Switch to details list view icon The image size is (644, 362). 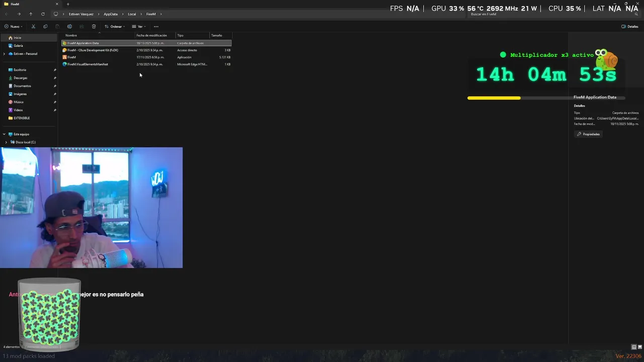click(x=634, y=347)
